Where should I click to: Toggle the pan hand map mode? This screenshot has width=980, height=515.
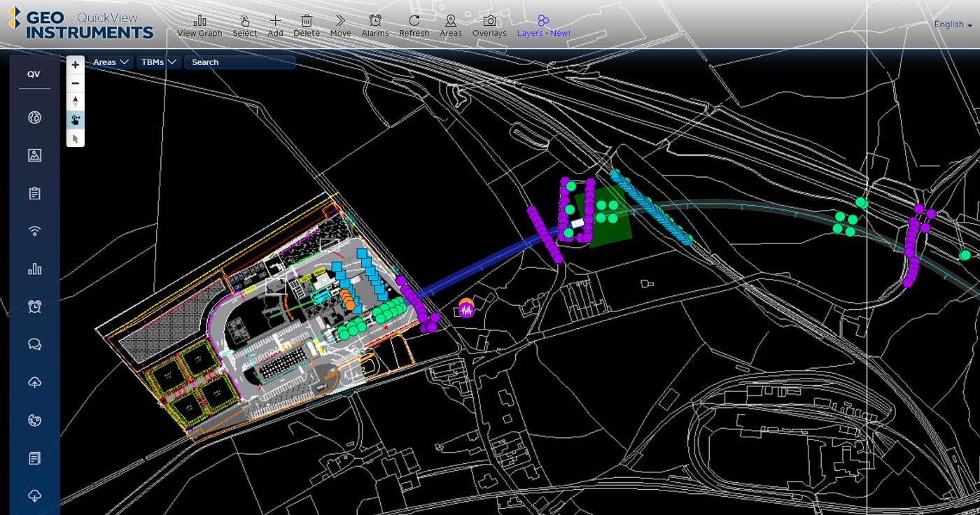(76, 120)
